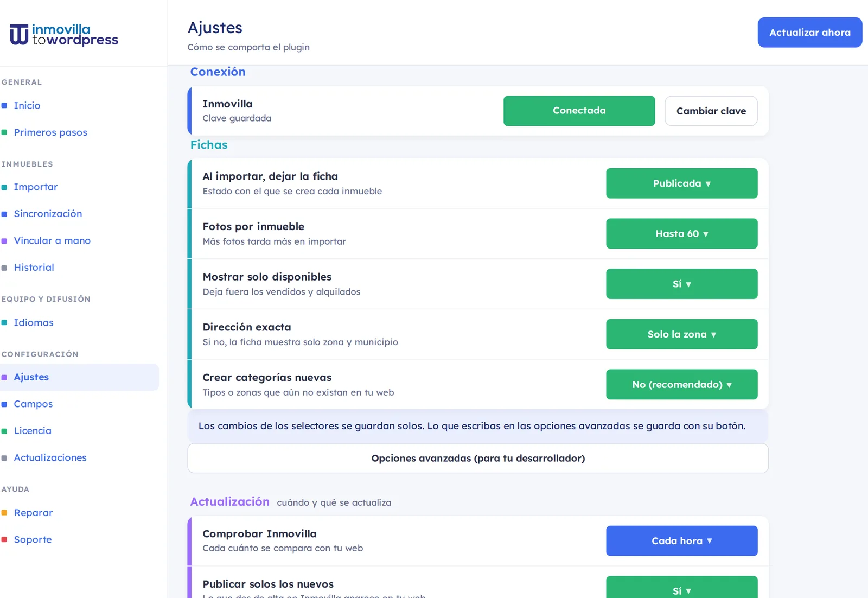This screenshot has height=598, width=868.
Task: Click 'Cómo se comporta el plugin' subtitle
Action: point(248,47)
